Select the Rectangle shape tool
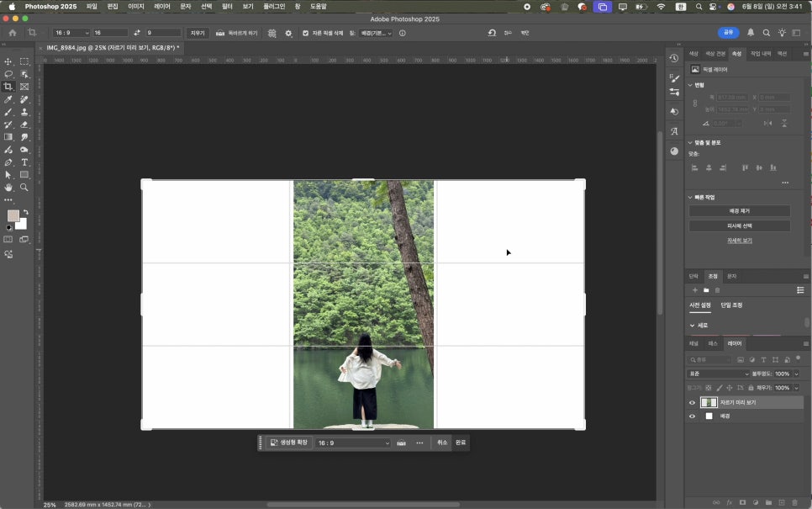Viewport: 812px width, 509px height. pos(24,175)
